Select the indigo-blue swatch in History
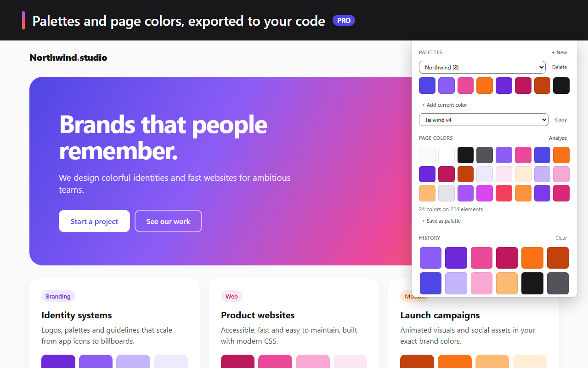 click(430, 283)
